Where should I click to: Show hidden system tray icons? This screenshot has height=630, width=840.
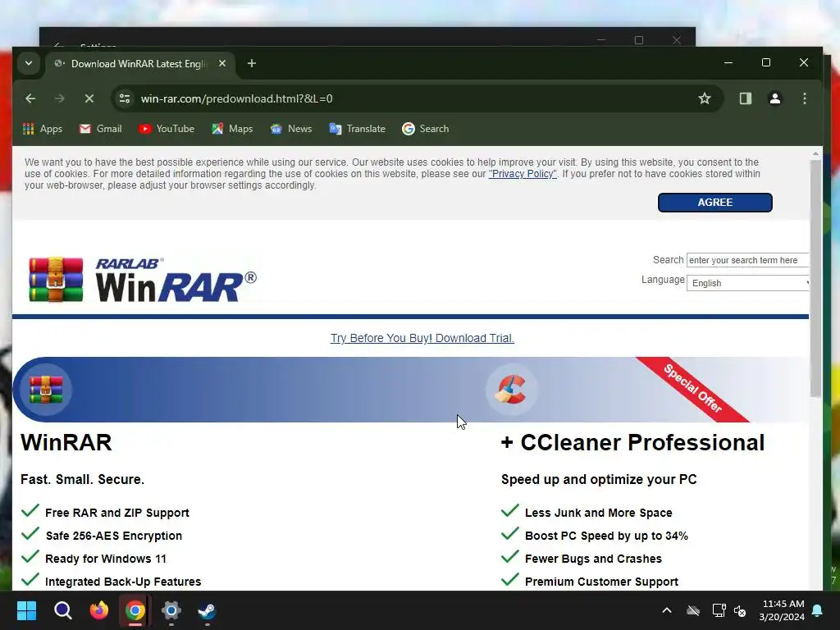(667, 610)
